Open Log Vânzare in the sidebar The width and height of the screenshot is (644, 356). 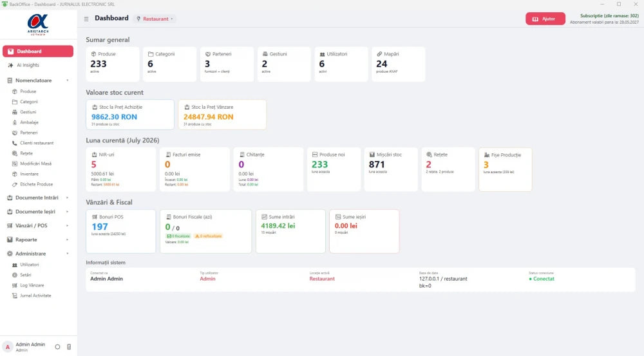pos(32,285)
